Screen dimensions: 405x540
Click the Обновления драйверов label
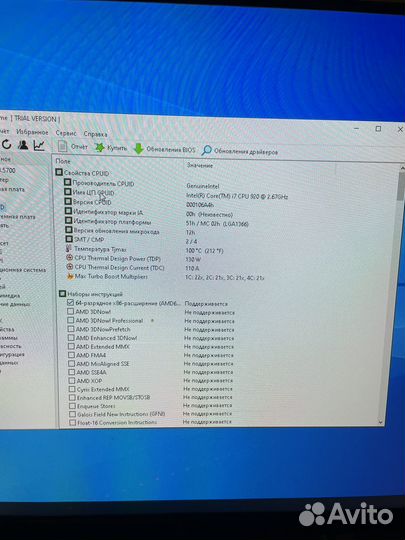[x=246, y=152]
